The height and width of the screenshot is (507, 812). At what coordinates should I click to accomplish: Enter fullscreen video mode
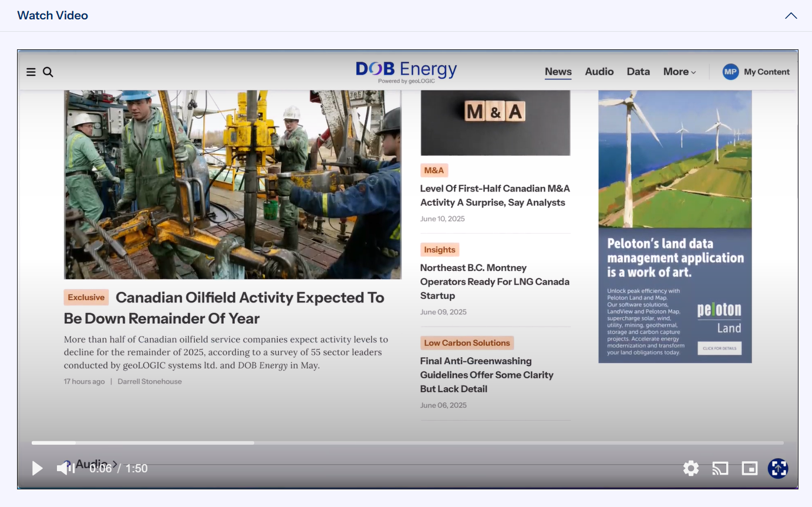(778, 468)
